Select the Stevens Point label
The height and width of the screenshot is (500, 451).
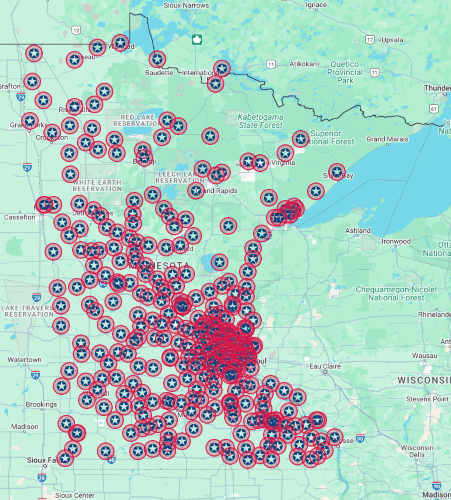point(427,399)
